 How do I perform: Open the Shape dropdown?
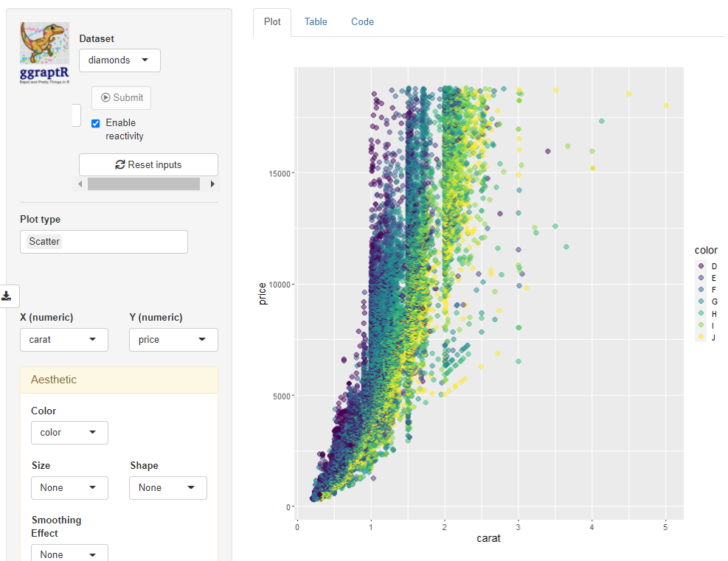click(x=168, y=488)
